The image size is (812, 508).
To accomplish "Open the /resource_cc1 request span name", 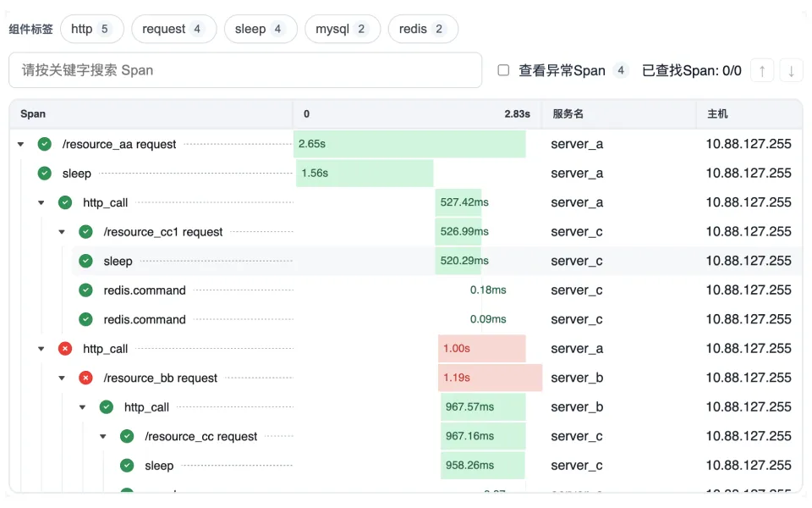I will click(163, 232).
